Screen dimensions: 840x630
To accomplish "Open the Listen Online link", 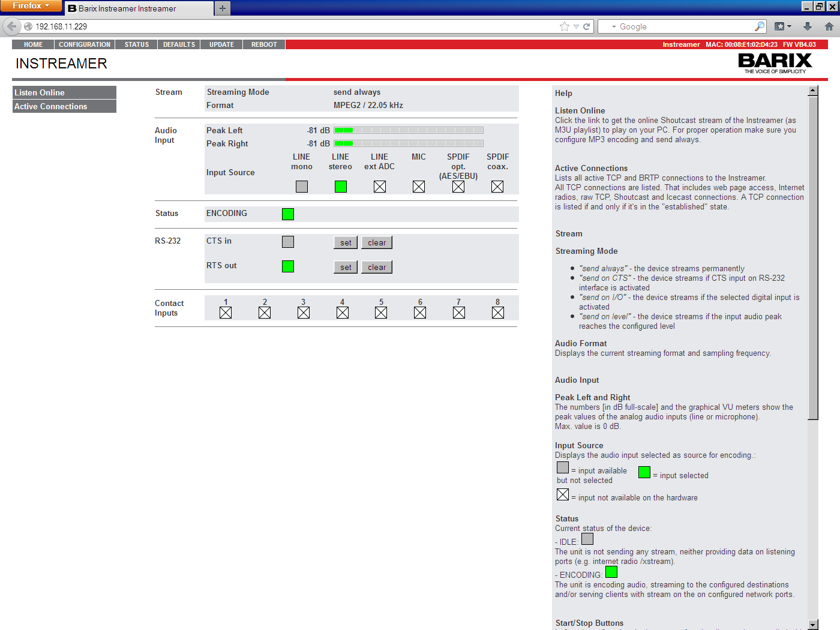I will [40, 92].
